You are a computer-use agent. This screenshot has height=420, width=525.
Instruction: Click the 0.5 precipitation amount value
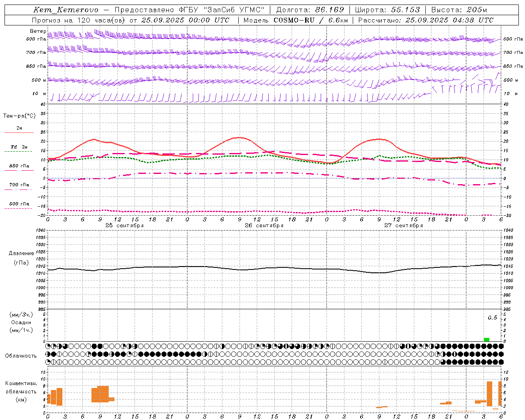[492, 318]
